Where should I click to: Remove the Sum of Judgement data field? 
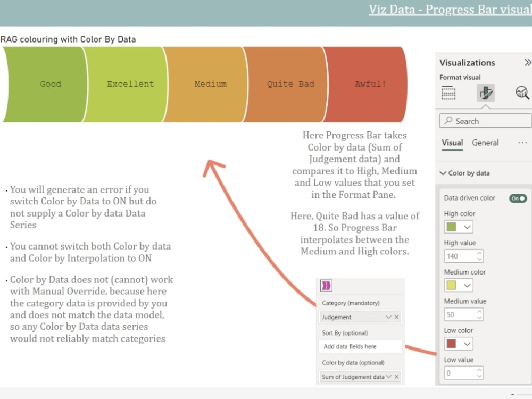pyautogui.click(x=396, y=377)
